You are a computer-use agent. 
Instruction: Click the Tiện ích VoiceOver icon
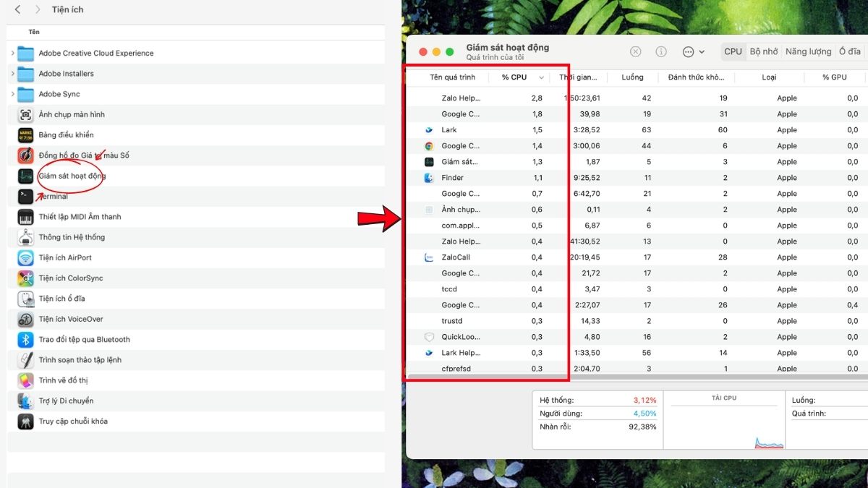coord(26,319)
